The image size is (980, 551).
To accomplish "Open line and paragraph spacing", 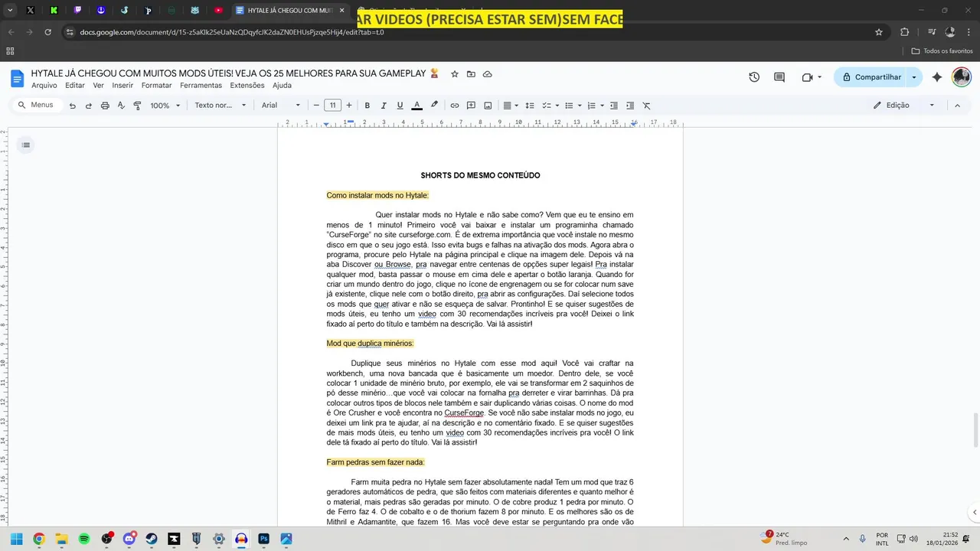I will coord(530,106).
